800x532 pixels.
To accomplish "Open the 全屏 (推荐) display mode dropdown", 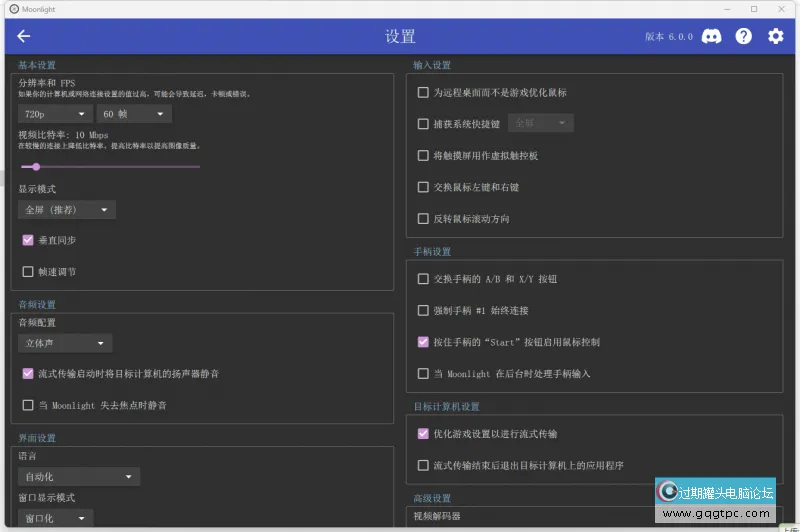I will [x=67, y=210].
